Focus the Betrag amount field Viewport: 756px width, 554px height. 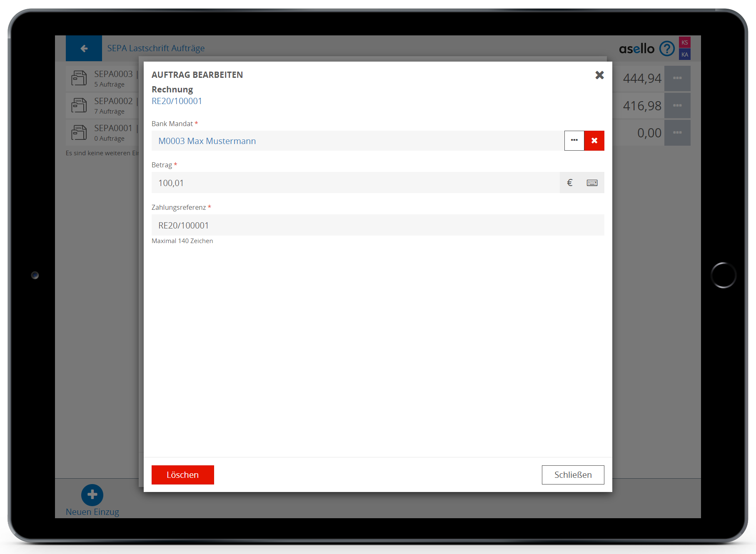tap(355, 183)
